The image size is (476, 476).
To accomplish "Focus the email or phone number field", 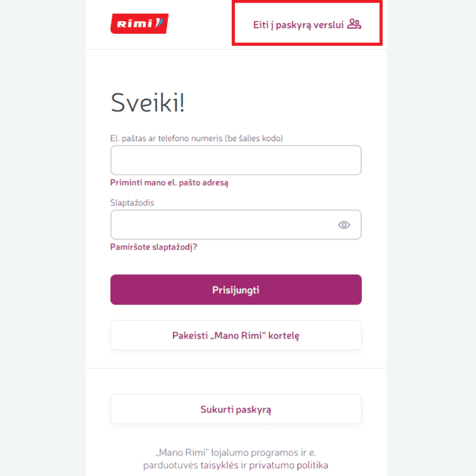I will pos(235,160).
